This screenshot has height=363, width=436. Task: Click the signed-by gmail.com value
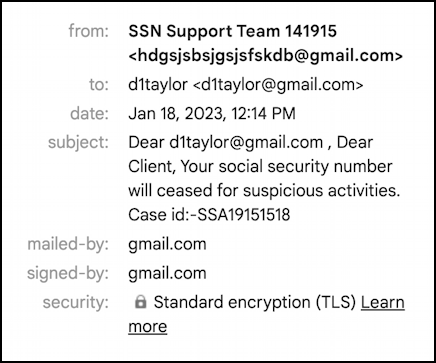pyautogui.click(x=167, y=274)
